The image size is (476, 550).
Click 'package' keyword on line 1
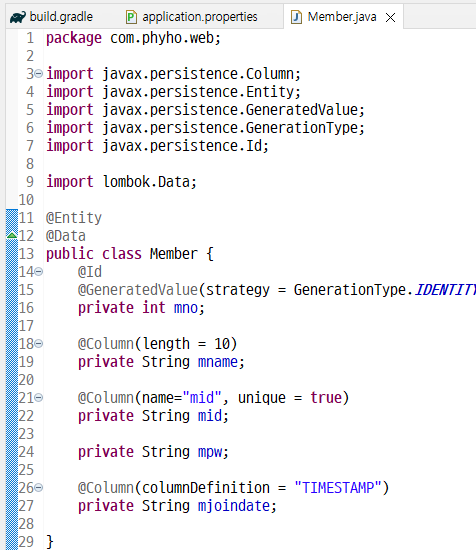(74, 38)
